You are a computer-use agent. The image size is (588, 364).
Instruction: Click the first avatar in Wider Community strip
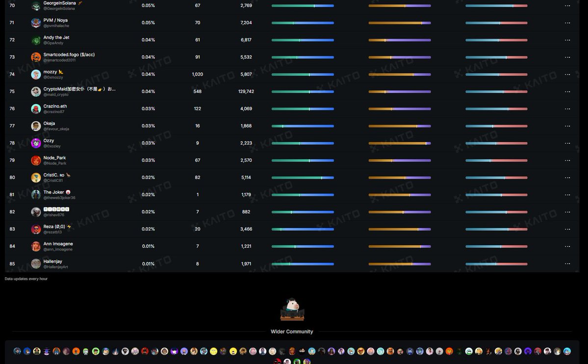[18, 351]
